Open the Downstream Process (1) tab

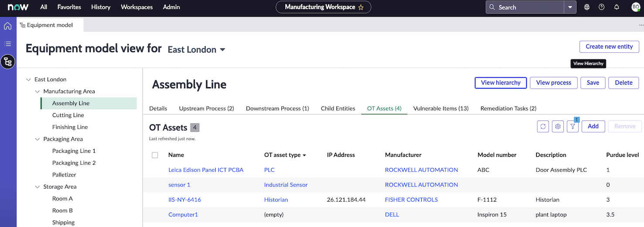pos(278,108)
